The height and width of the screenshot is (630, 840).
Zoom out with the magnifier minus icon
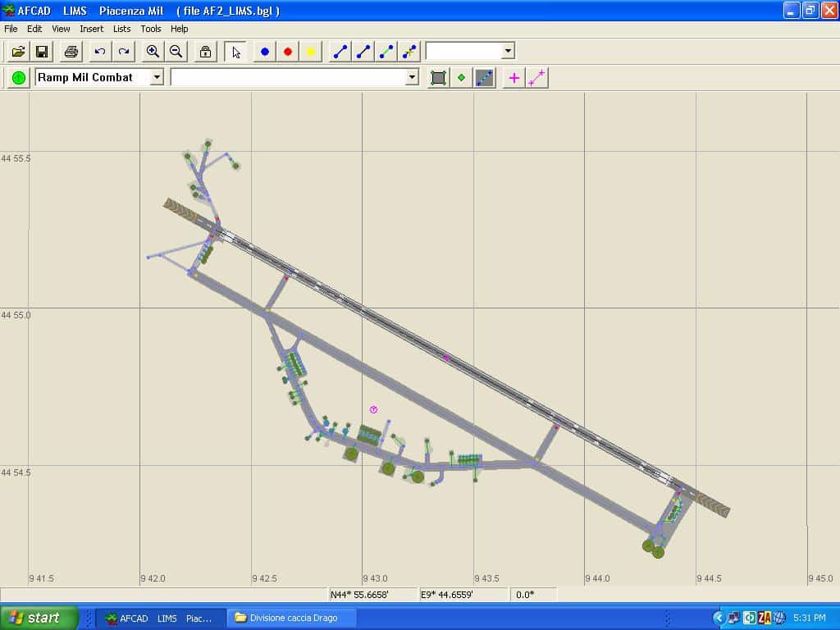click(x=176, y=52)
